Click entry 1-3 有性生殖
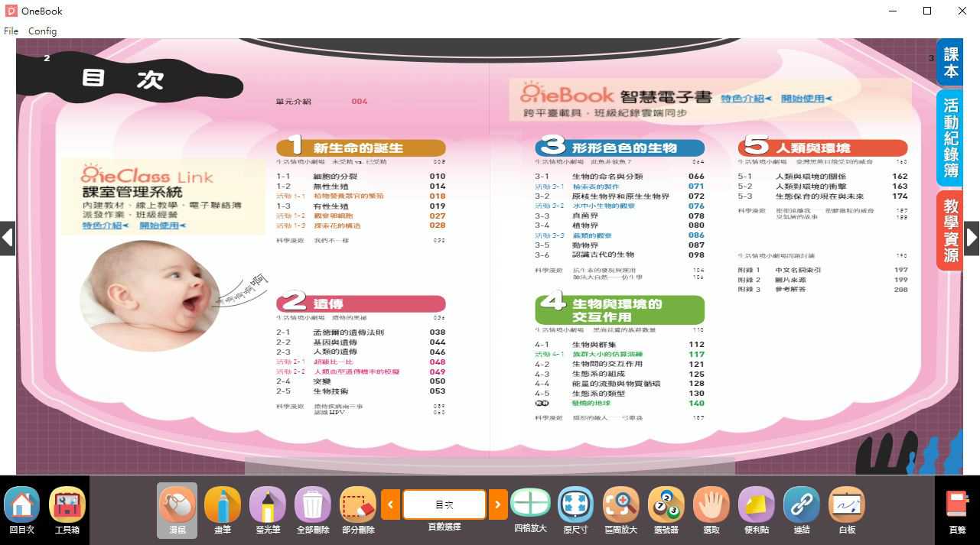 pyautogui.click(x=361, y=206)
